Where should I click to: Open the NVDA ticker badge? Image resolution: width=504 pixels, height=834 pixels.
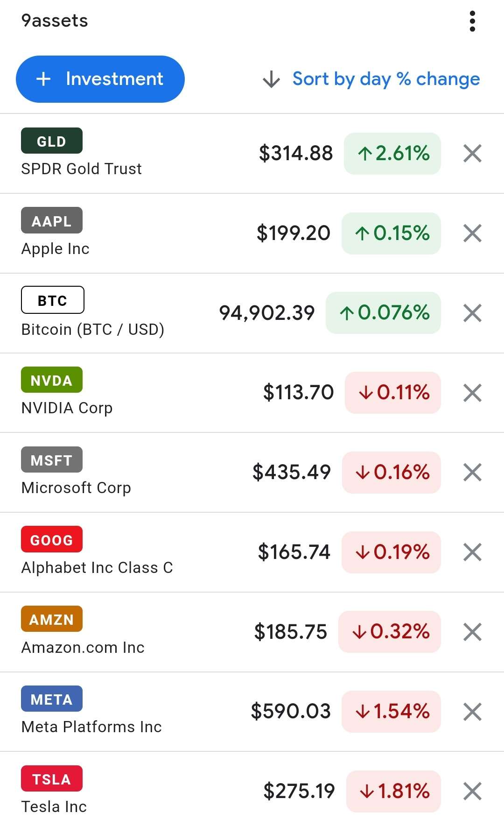[52, 380]
